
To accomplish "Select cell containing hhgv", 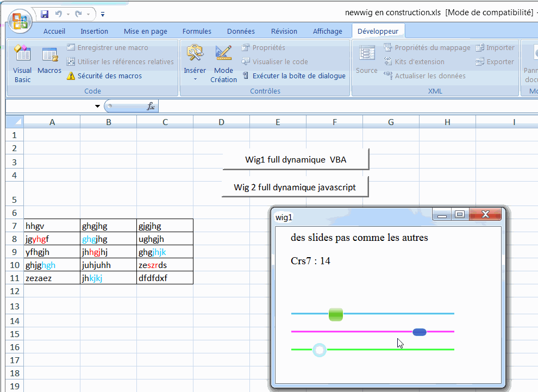I will pyautogui.click(x=52, y=226).
